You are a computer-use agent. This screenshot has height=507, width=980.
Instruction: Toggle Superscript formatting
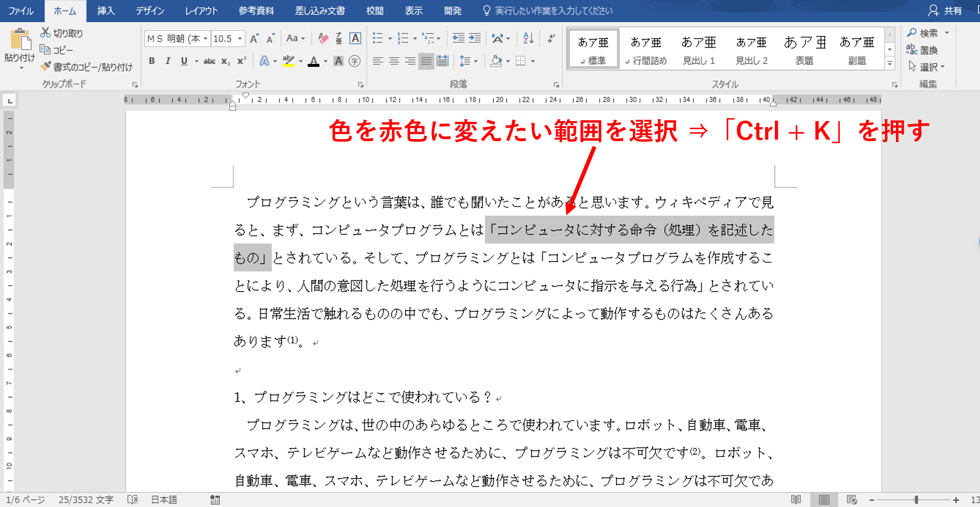pos(242,61)
